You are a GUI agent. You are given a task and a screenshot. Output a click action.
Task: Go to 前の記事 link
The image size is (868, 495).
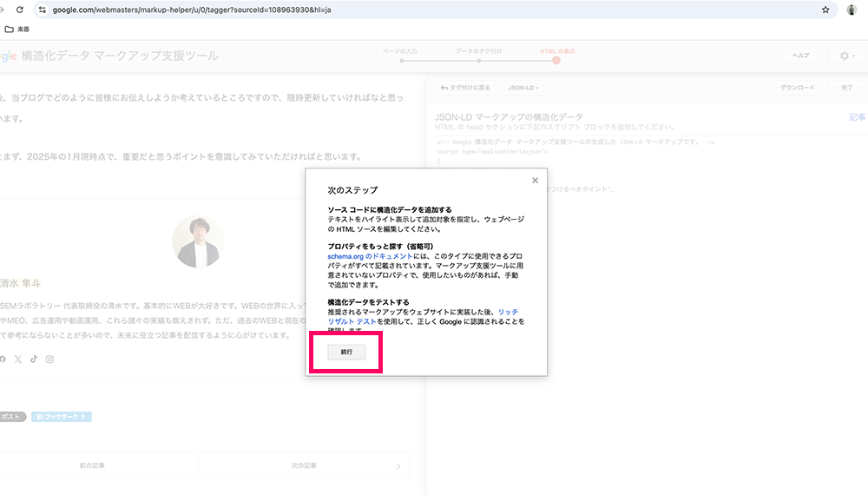click(x=93, y=465)
